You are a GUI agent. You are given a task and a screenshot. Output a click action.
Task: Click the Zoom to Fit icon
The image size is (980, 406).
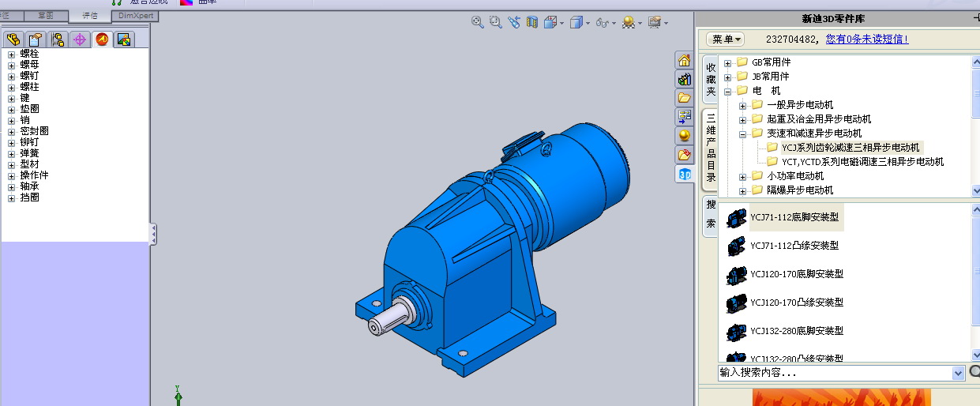point(477,22)
